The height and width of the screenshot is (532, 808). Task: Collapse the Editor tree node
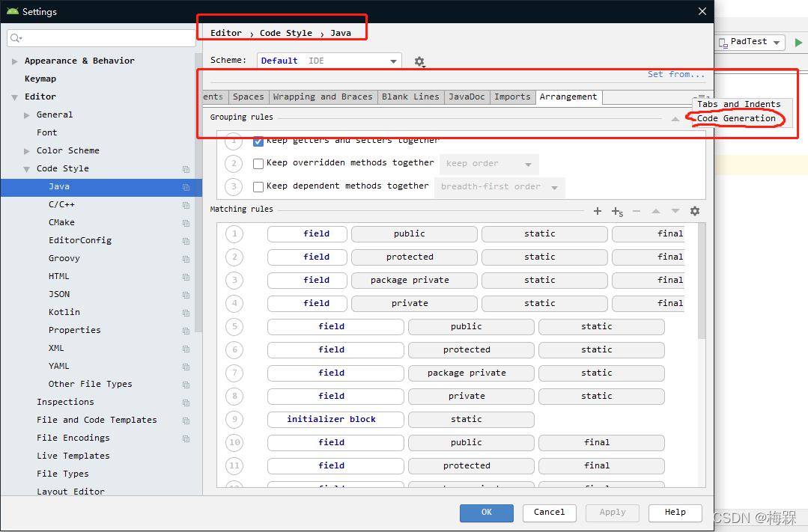point(14,97)
